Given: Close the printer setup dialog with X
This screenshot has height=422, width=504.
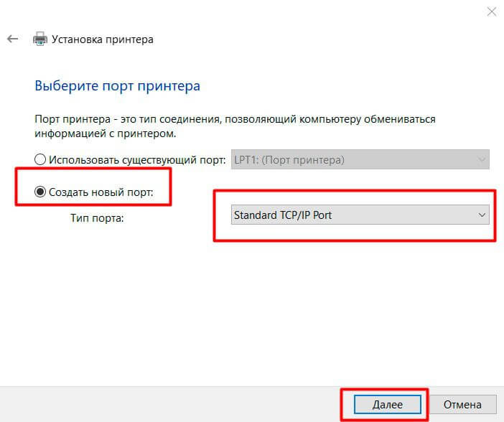Looking at the screenshot, I should [x=492, y=12].
